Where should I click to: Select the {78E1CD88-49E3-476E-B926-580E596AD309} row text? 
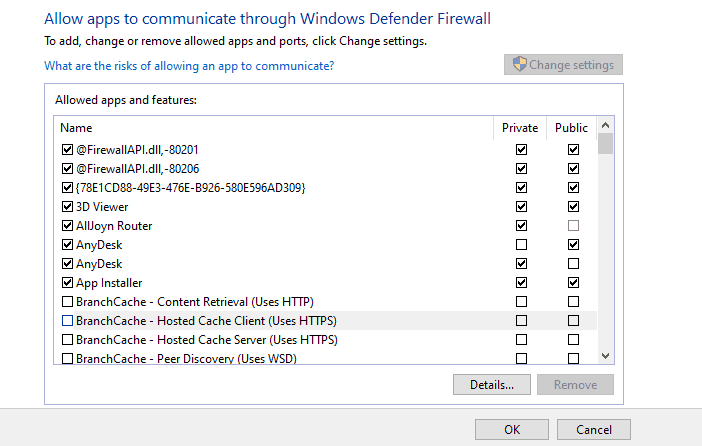tap(191, 188)
